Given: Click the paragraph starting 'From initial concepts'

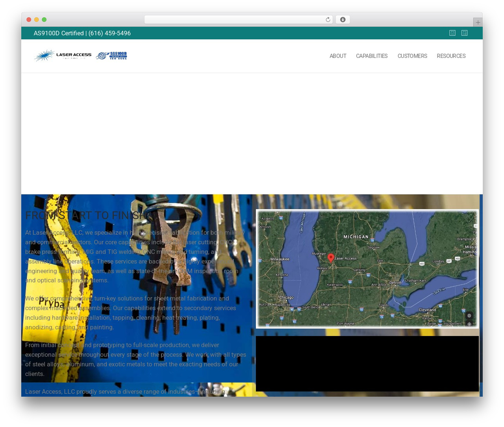Looking at the screenshot, I should tap(136, 359).
